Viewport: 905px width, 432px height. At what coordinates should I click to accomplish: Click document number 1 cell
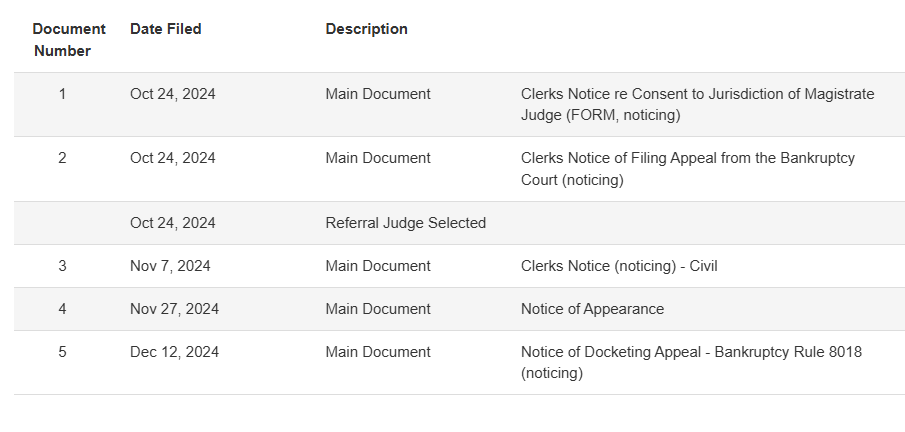(62, 94)
